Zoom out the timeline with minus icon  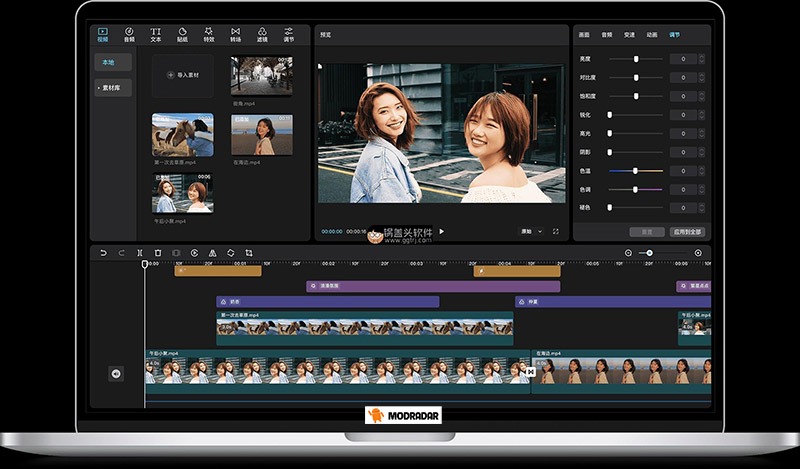coord(628,253)
